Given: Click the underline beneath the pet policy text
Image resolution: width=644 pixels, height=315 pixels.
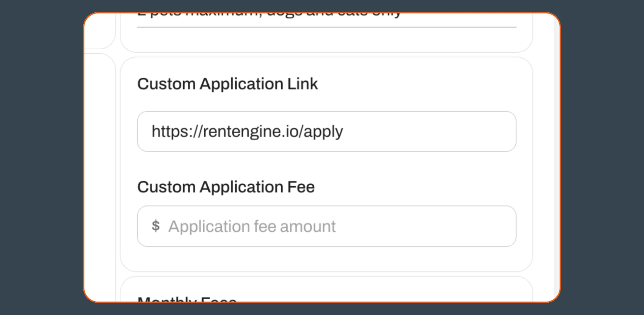Looking at the screenshot, I should [327, 27].
